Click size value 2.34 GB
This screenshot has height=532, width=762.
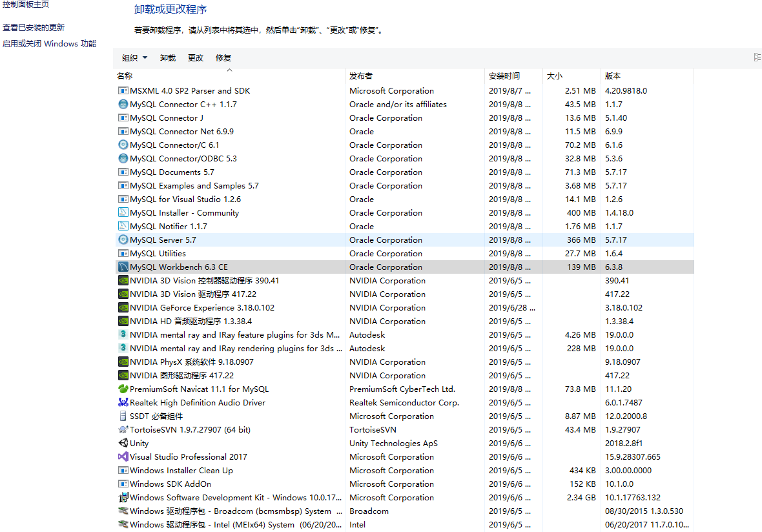pyautogui.click(x=581, y=498)
